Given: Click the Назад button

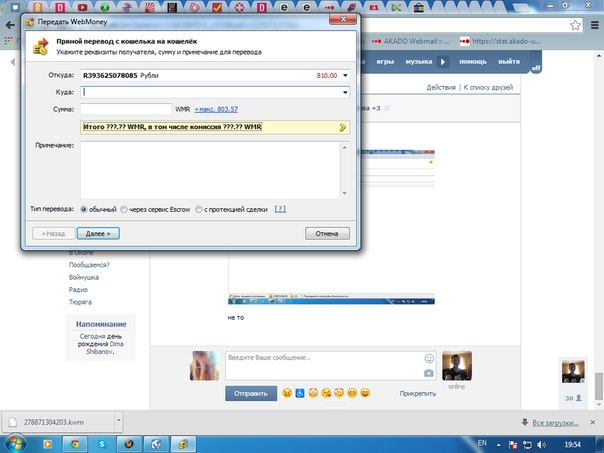Looking at the screenshot, I should [x=54, y=233].
